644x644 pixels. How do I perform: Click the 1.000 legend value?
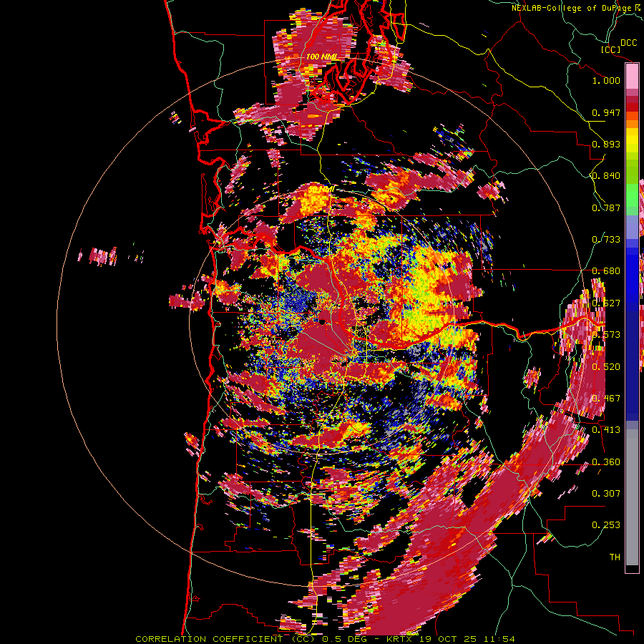(x=606, y=80)
